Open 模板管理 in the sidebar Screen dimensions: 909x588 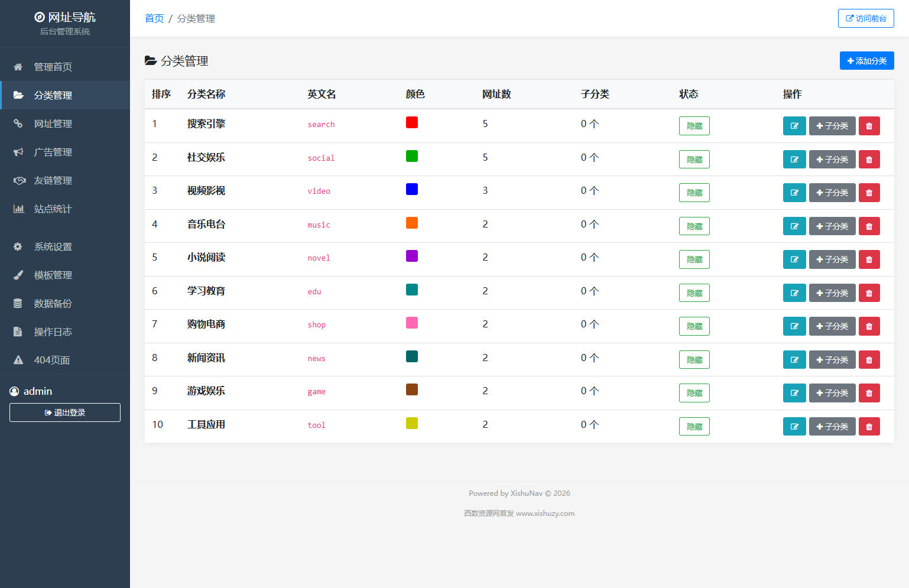click(65, 275)
